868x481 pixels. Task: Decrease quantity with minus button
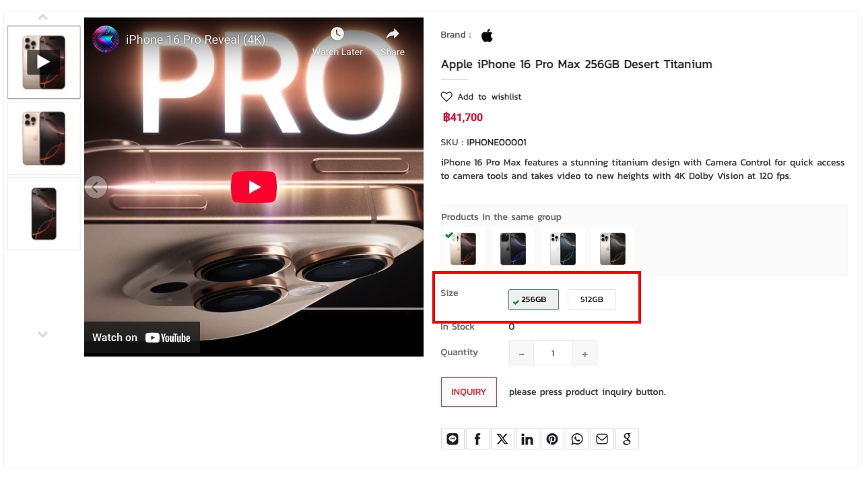(521, 353)
